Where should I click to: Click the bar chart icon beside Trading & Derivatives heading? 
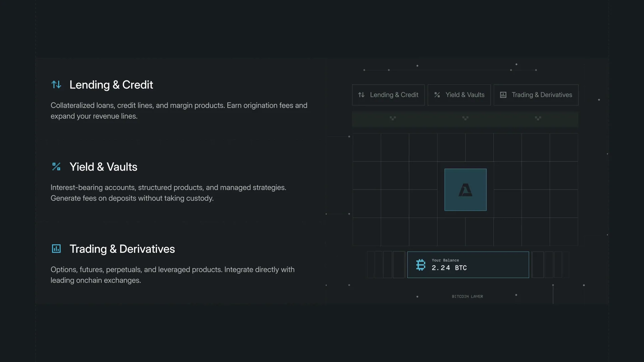coord(56,249)
